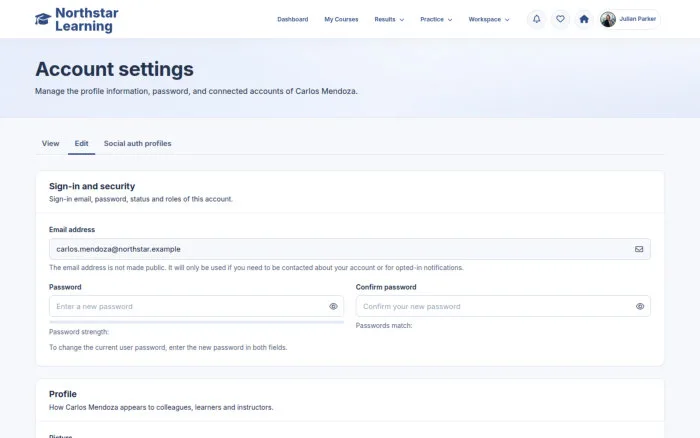Click the 'Passwords match:' label
The width and height of the screenshot is (700, 438).
tap(383, 326)
